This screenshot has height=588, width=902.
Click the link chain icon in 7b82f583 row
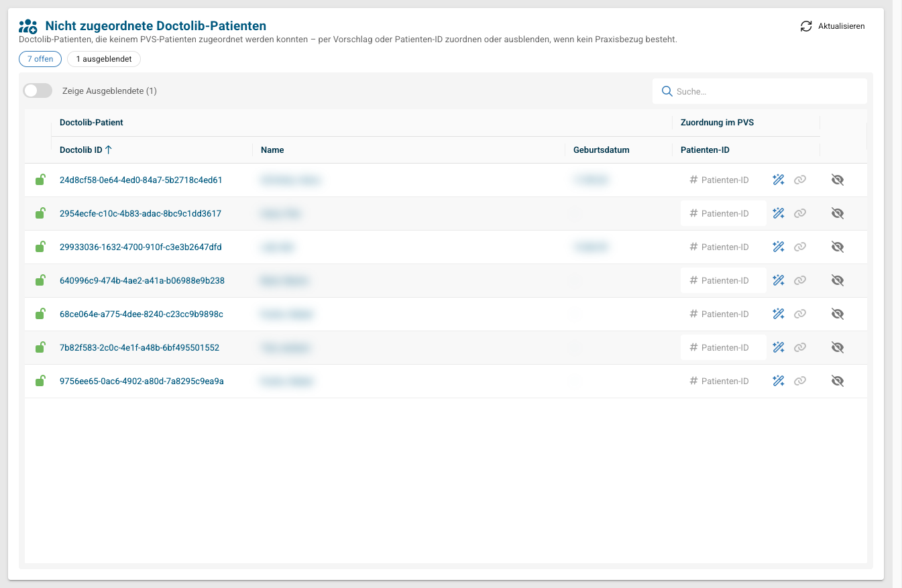coord(800,347)
